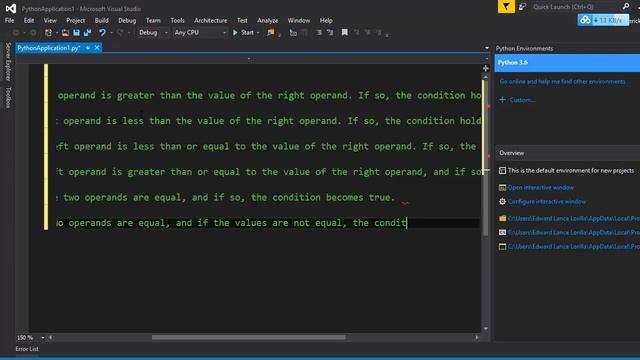This screenshot has height=360, width=640.
Task: Start debugging with the green Start button
Action: [243, 33]
